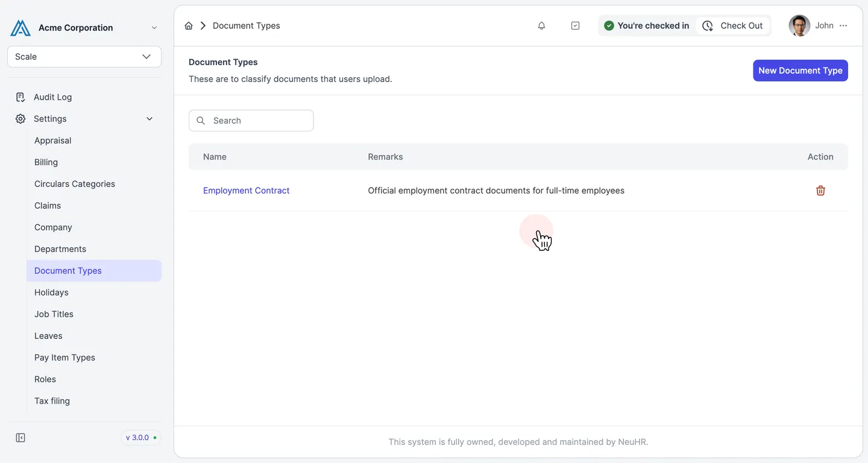Click the Name column header
This screenshot has height=463, width=868.
point(215,157)
